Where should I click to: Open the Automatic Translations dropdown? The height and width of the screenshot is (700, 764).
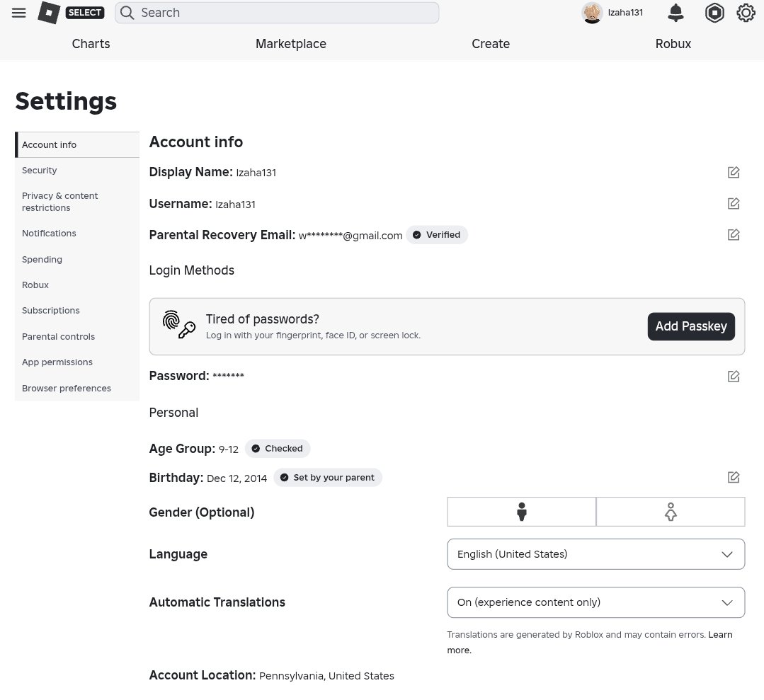click(595, 602)
